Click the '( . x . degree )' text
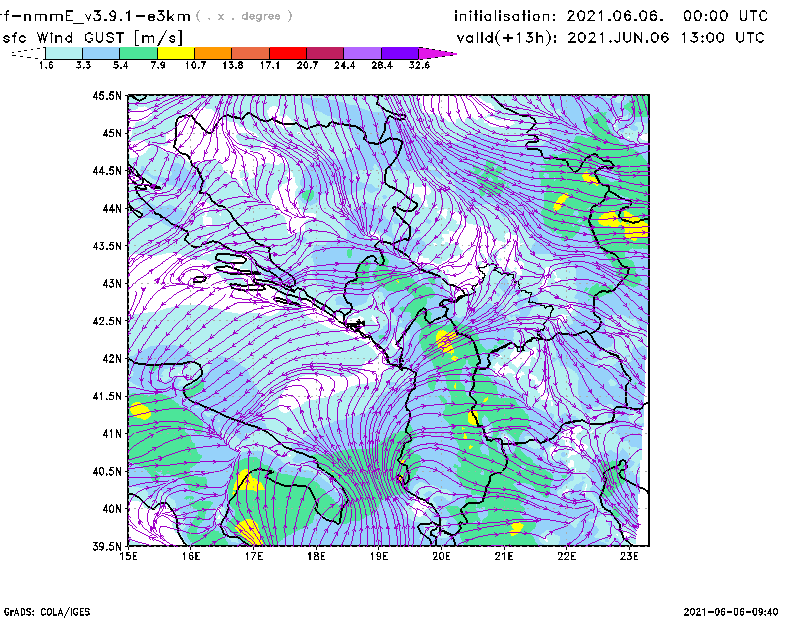 (244, 16)
